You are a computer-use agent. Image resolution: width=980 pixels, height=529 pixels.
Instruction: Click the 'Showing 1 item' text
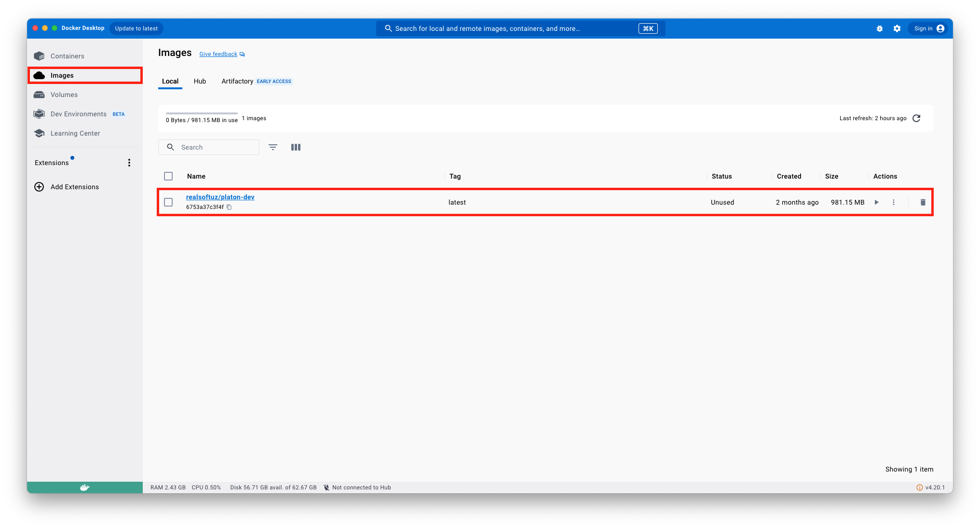909,469
